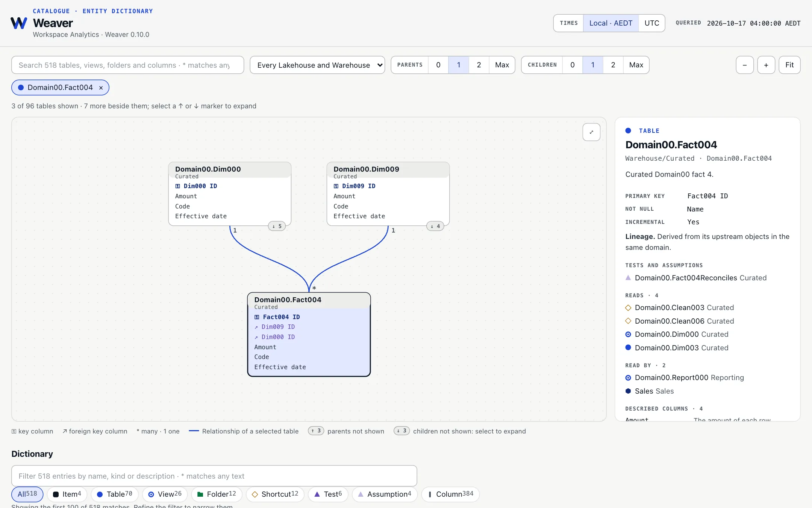The width and height of the screenshot is (812, 508).
Task: Click the view icon beside Domain00.Report000
Action: coord(628,378)
